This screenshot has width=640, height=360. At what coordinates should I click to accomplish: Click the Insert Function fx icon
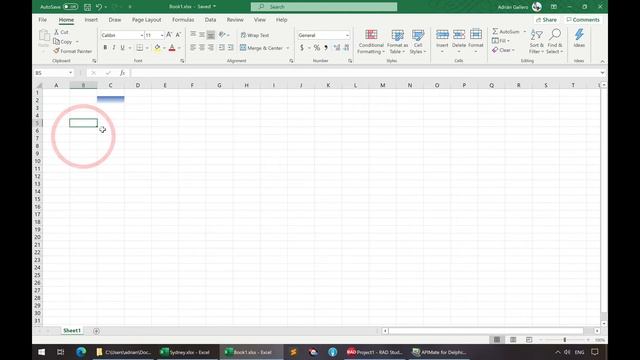tap(122, 73)
